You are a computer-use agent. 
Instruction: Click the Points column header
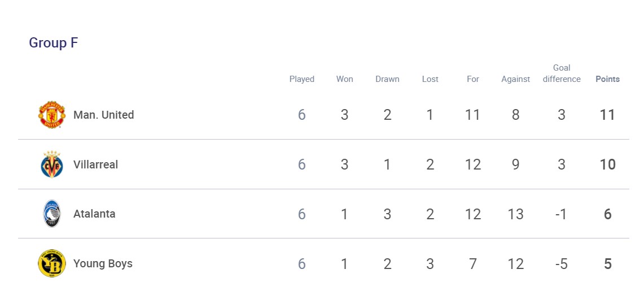[x=607, y=79]
